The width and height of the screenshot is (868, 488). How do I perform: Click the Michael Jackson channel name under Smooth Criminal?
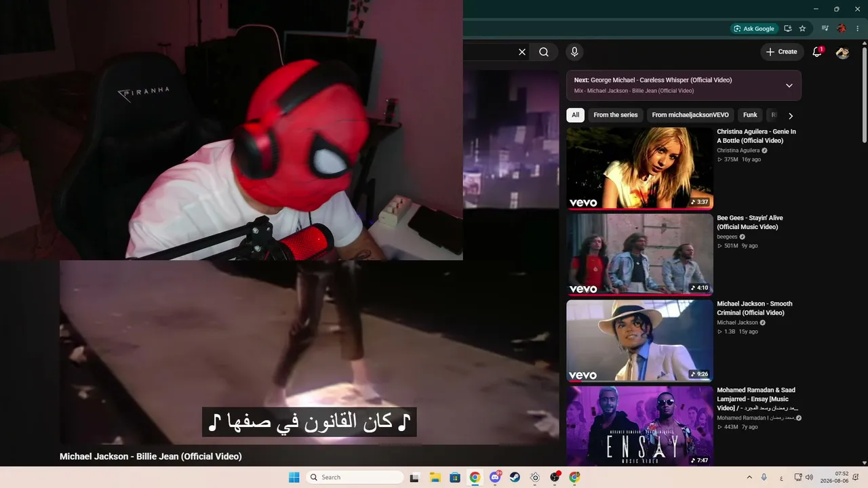(x=737, y=323)
